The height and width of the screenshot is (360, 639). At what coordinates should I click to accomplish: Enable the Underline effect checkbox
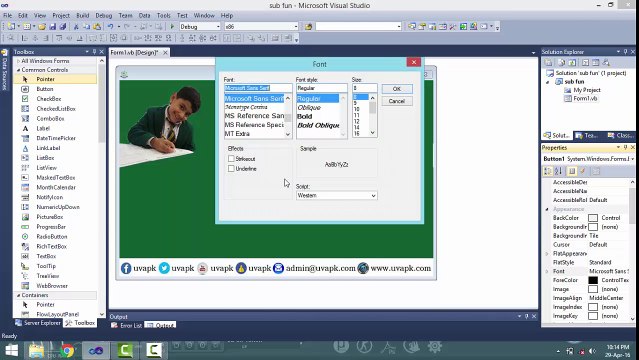pyautogui.click(x=231, y=168)
